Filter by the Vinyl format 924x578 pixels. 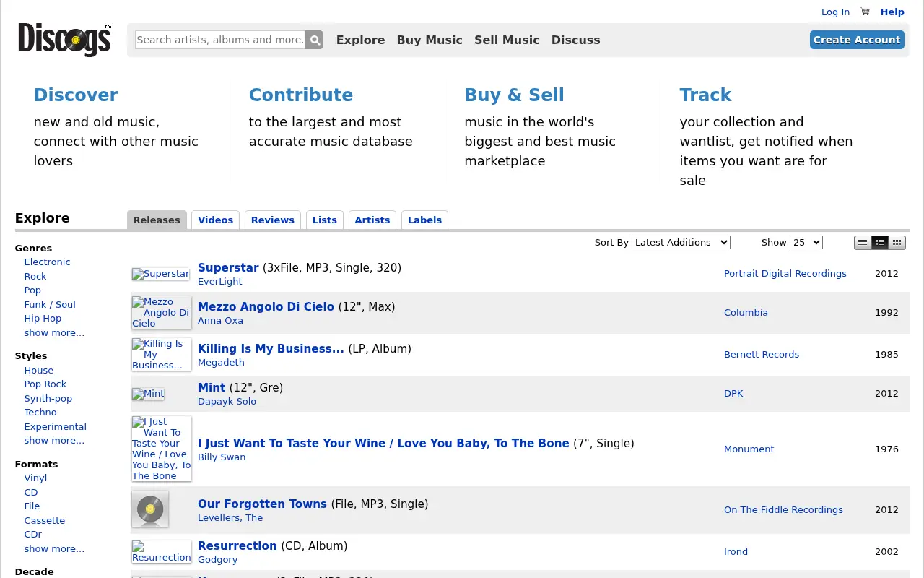[35, 478]
